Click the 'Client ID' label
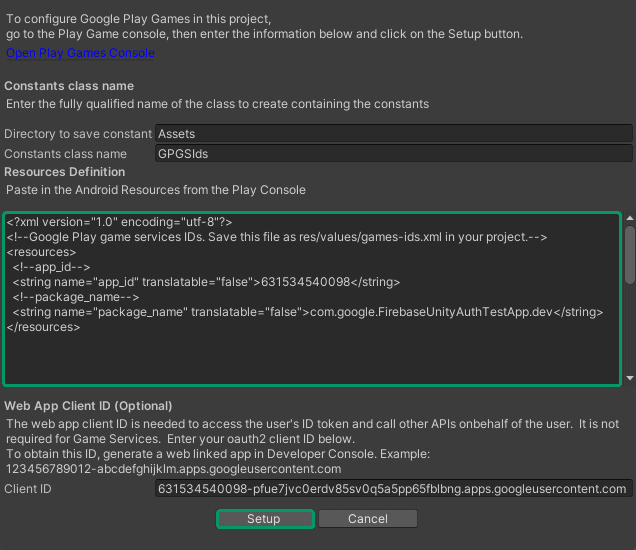 tap(28, 489)
